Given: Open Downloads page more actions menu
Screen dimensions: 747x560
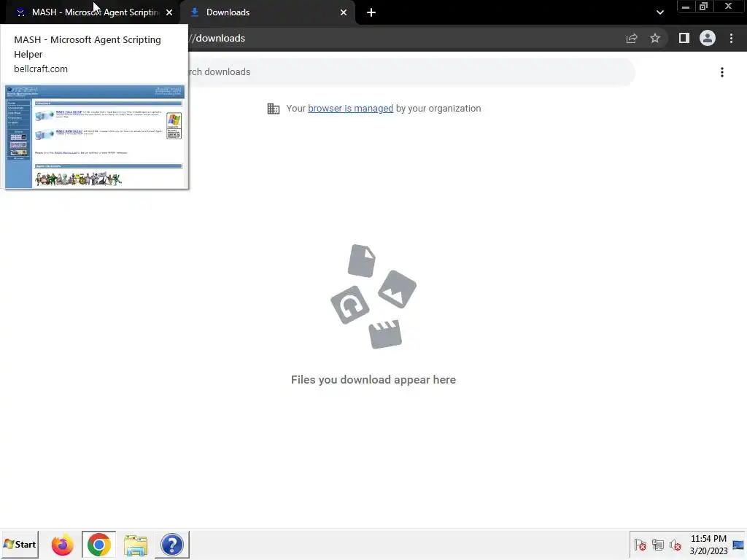Looking at the screenshot, I should pos(722,72).
